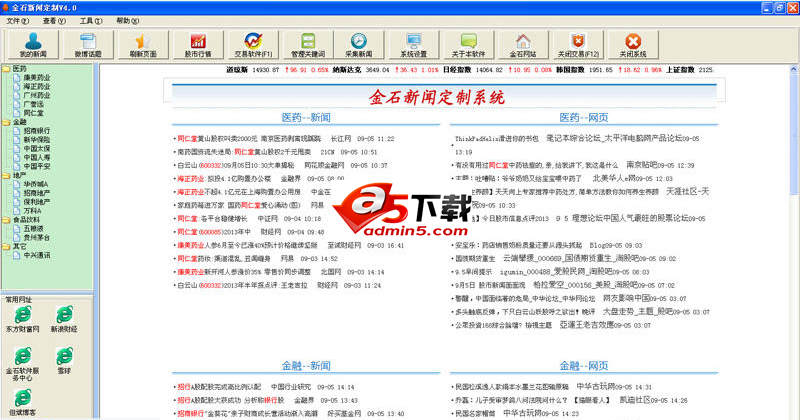Open the 医药--网页 section heading
Viewport: 804px width, 420px height.
pyautogui.click(x=584, y=117)
